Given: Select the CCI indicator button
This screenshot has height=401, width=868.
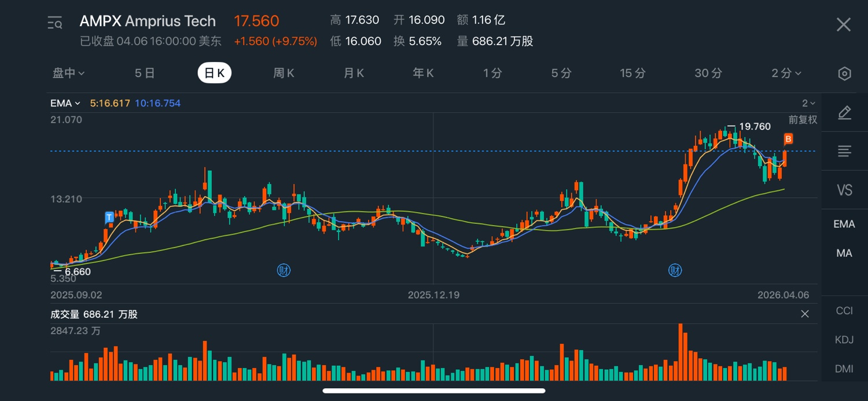Looking at the screenshot, I should [x=844, y=311].
